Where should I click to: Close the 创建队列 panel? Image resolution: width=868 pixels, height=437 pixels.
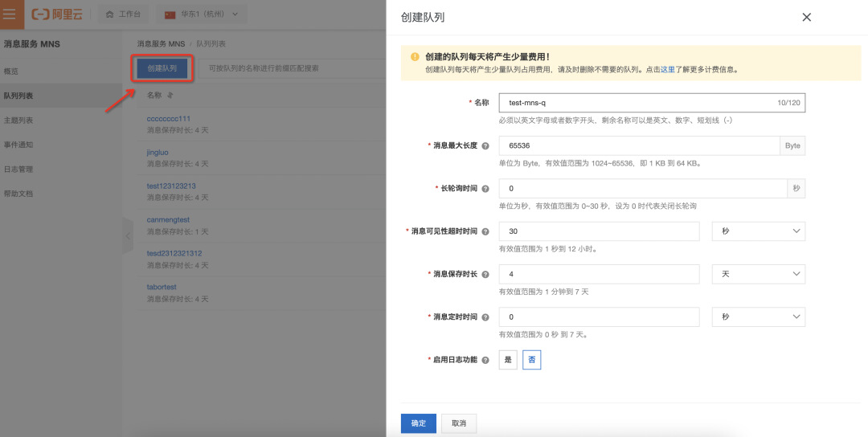[x=807, y=17]
